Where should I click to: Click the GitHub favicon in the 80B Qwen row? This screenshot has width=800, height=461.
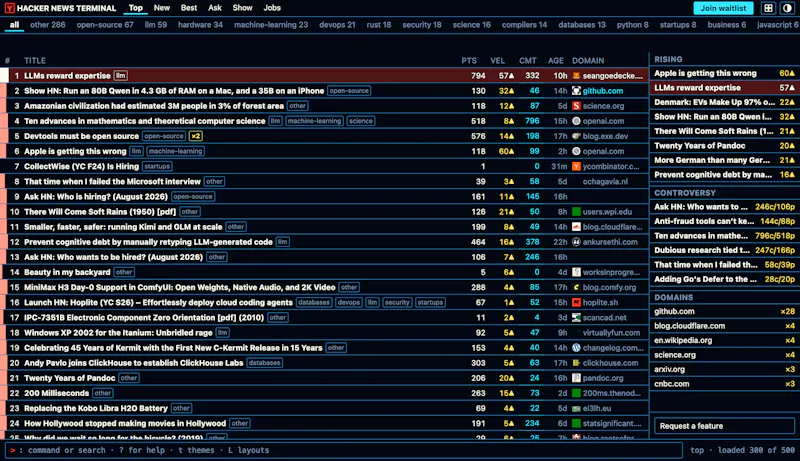tap(576, 91)
